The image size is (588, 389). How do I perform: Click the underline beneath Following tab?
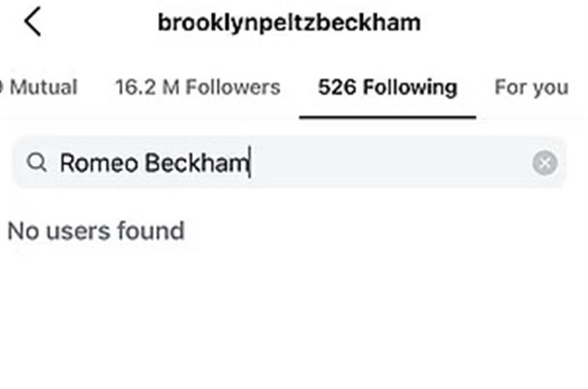pyautogui.click(x=387, y=117)
